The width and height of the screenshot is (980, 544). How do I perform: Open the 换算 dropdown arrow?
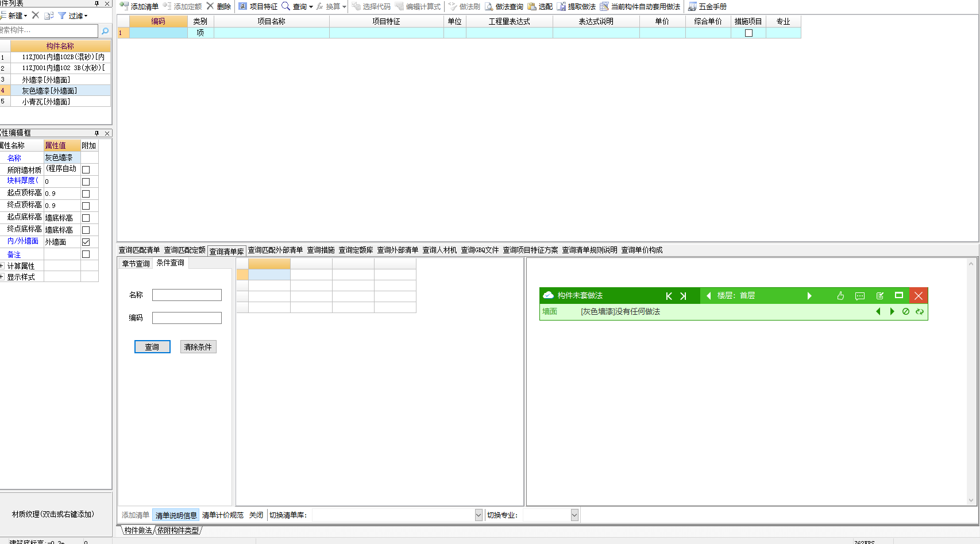tap(344, 7)
